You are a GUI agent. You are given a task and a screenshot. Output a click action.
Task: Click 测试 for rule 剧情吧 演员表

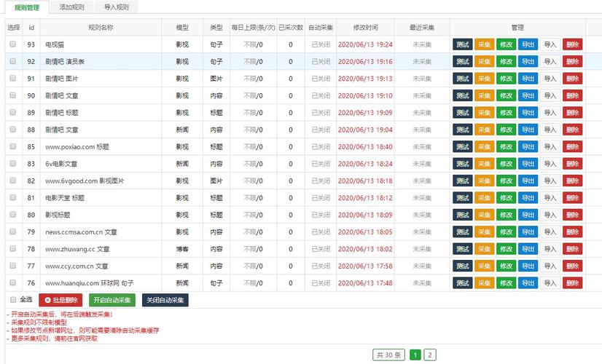click(x=463, y=61)
